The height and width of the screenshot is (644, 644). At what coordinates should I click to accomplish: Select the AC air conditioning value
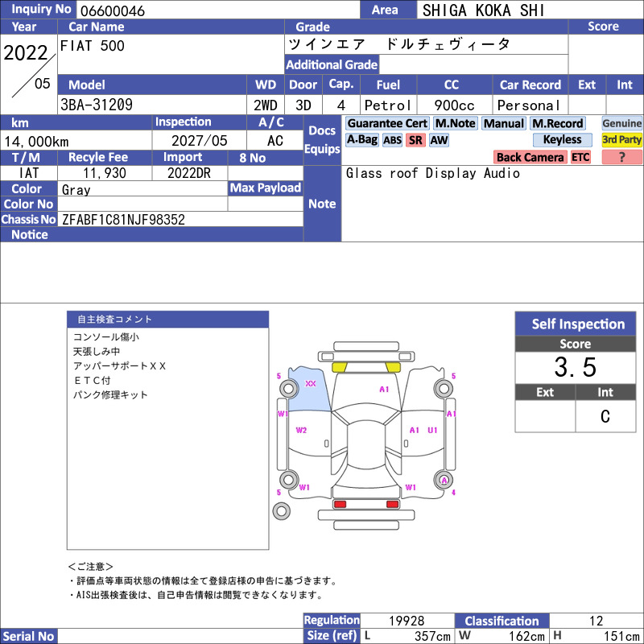pyautogui.click(x=275, y=141)
